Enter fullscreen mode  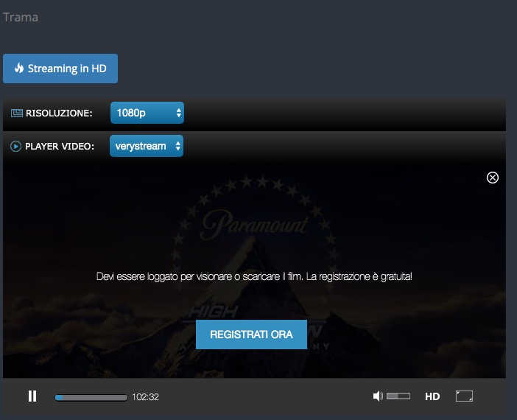464,396
